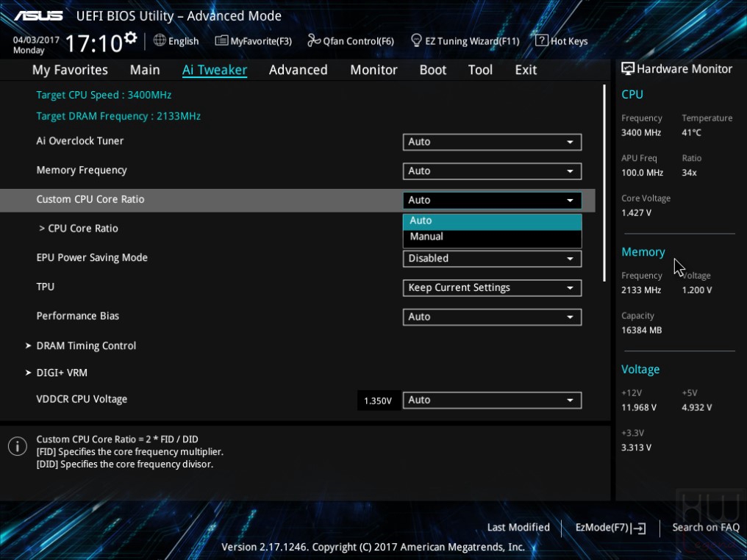Open the TPU dropdown
Image resolution: width=747 pixels, height=560 pixels.
[492, 287]
